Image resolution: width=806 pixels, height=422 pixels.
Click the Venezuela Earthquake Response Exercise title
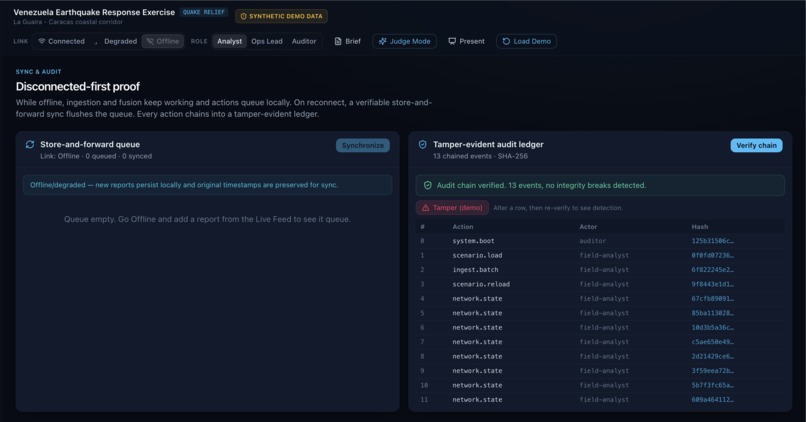click(x=94, y=12)
